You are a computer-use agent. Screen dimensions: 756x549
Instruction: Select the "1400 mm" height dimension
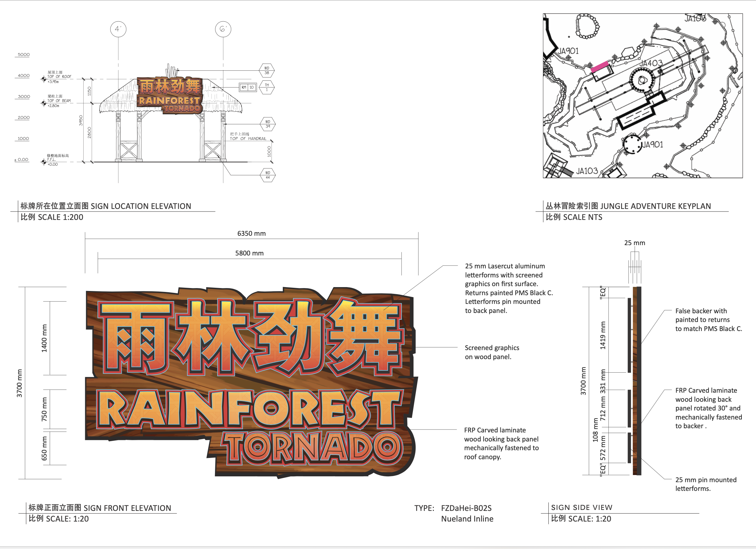[44, 338]
